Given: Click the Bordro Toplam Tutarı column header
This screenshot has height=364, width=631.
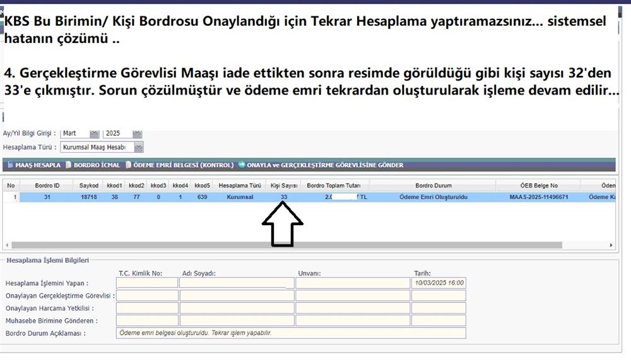Looking at the screenshot, I should tap(334, 185).
